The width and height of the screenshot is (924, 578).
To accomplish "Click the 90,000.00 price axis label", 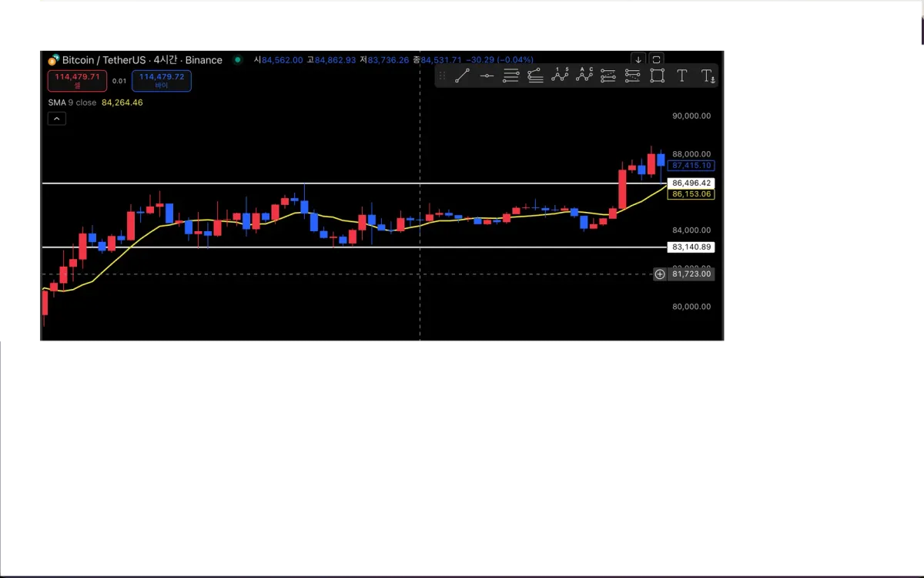I will point(691,116).
